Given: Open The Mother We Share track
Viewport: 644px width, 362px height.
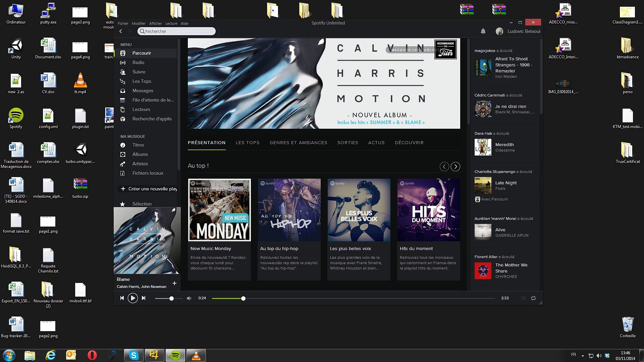Looking at the screenshot, I should 511,268.
